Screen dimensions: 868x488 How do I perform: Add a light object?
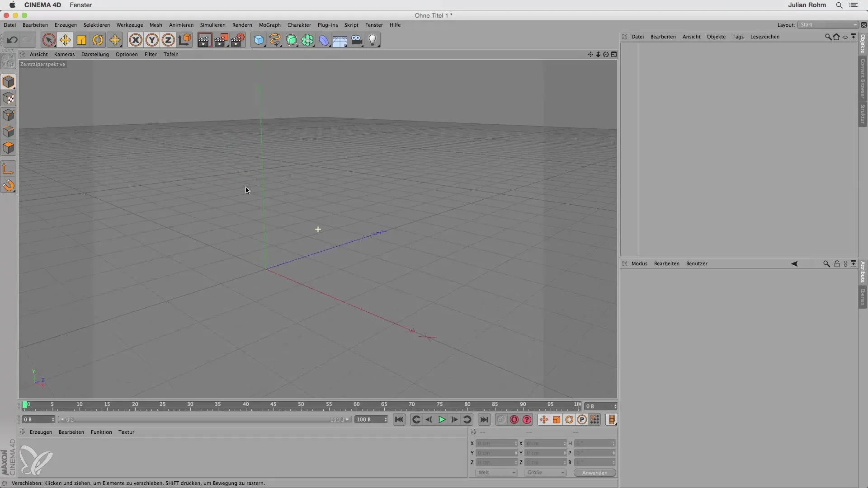(373, 40)
